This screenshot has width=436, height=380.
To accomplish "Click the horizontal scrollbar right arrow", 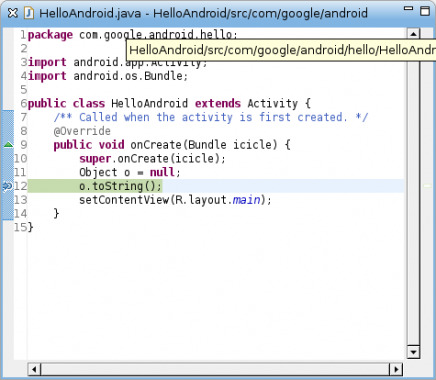I will [396, 369].
